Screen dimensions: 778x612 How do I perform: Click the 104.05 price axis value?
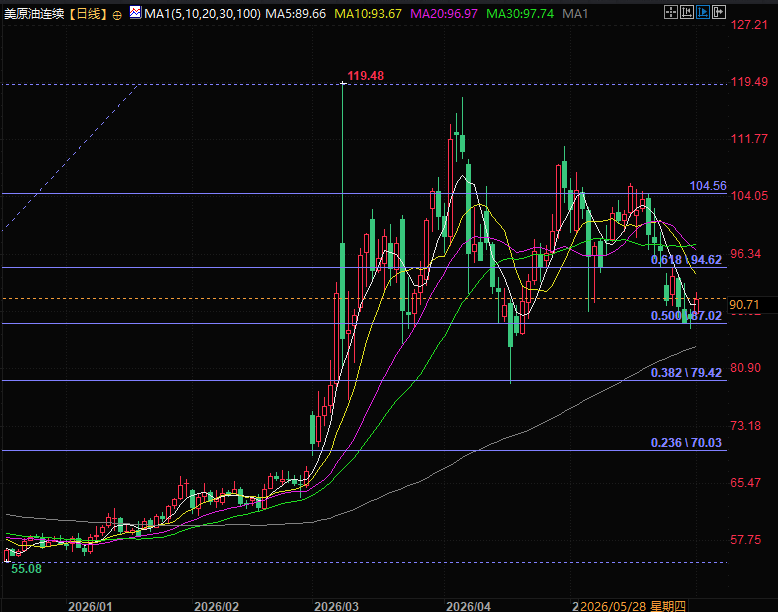[749, 196]
